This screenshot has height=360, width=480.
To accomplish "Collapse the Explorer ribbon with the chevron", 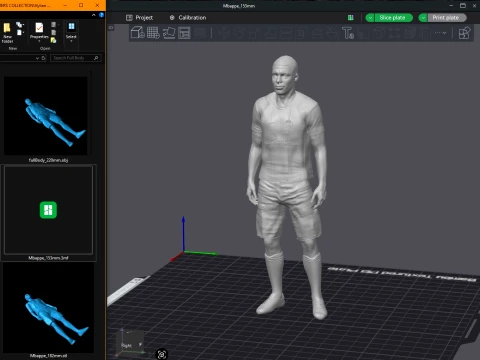I will [94, 15].
